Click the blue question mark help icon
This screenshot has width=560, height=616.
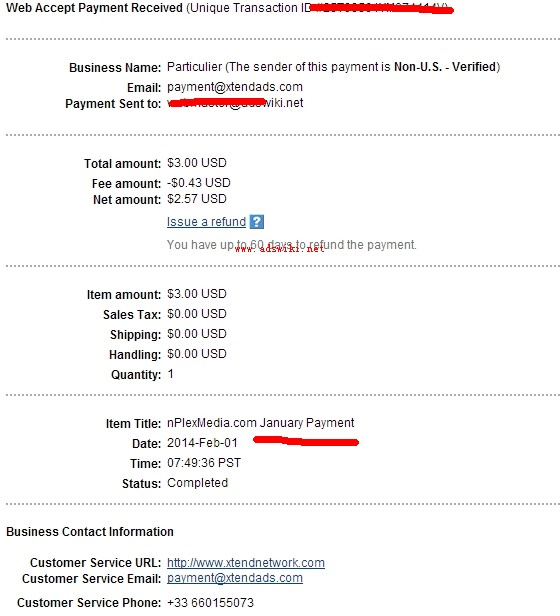(257, 222)
